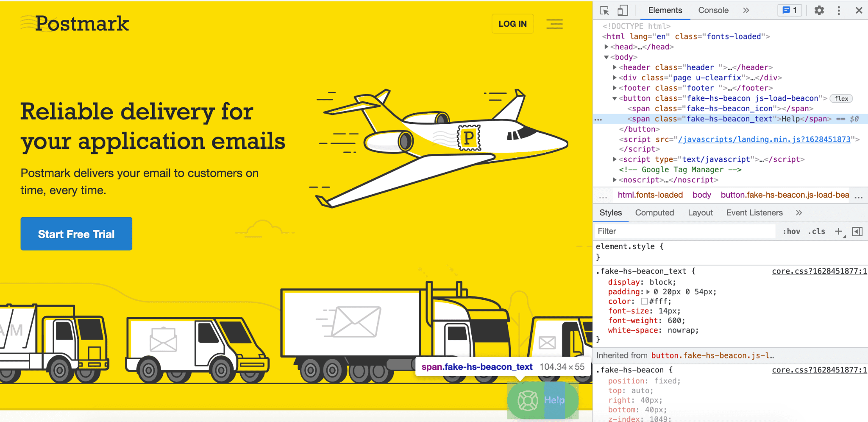Open the DevTools three-dot menu

pyautogui.click(x=839, y=10)
